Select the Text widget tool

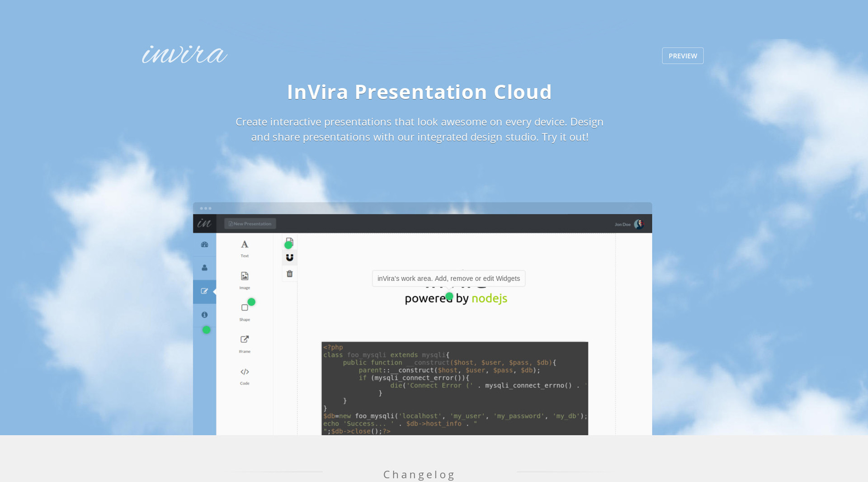245,248
